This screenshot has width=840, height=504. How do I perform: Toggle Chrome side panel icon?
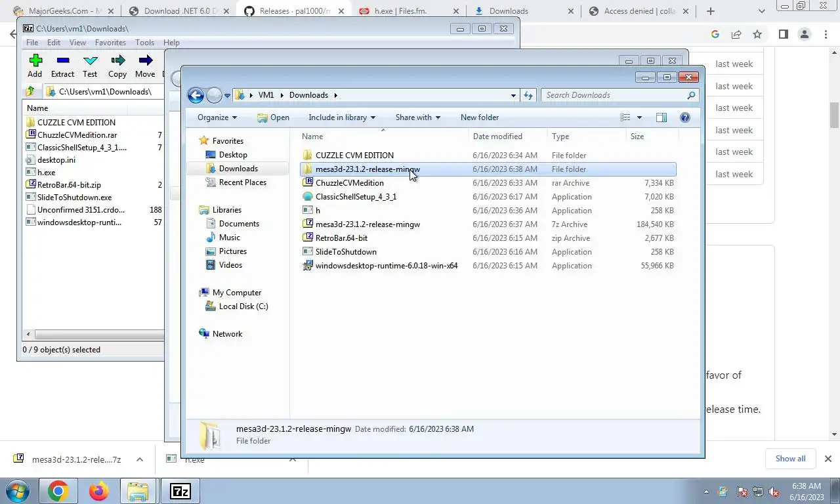click(x=783, y=35)
